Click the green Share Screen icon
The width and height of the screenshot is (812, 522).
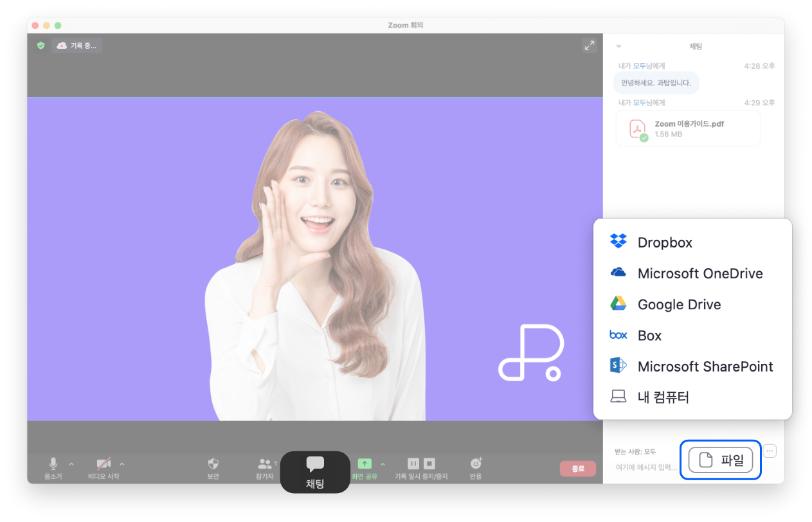(x=365, y=464)
